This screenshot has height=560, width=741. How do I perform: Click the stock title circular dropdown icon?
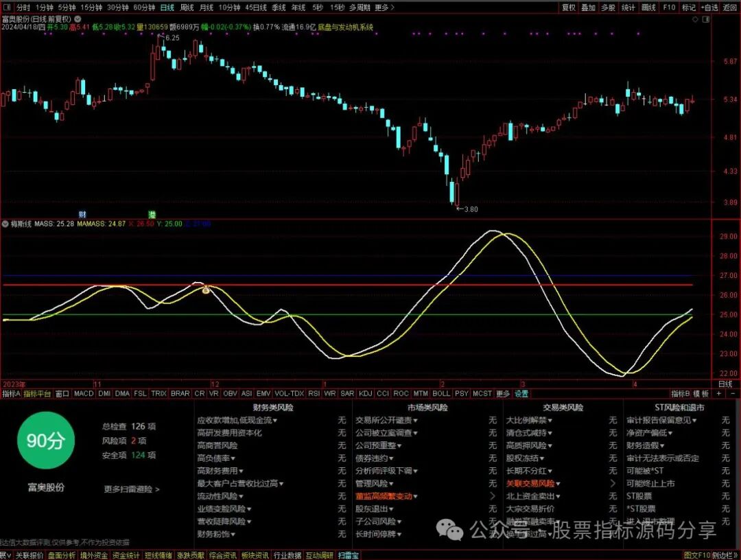(x=78, y=19)
